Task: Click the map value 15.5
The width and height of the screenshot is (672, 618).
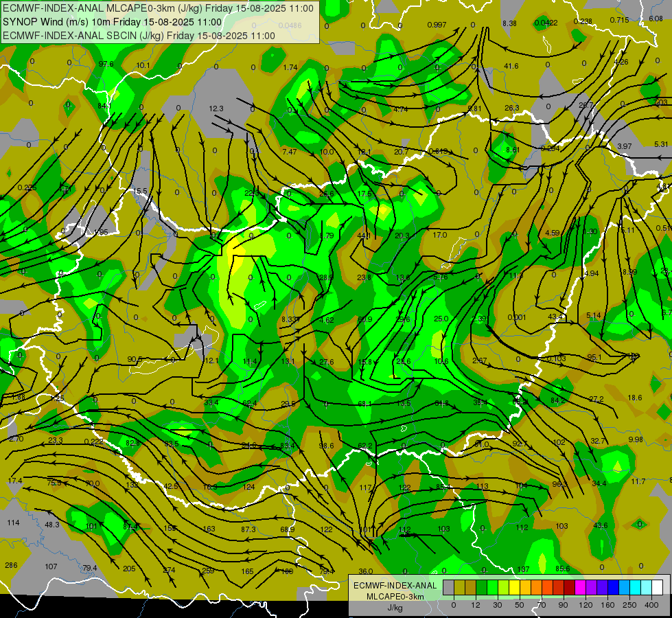Action: [x=140, y=192]
